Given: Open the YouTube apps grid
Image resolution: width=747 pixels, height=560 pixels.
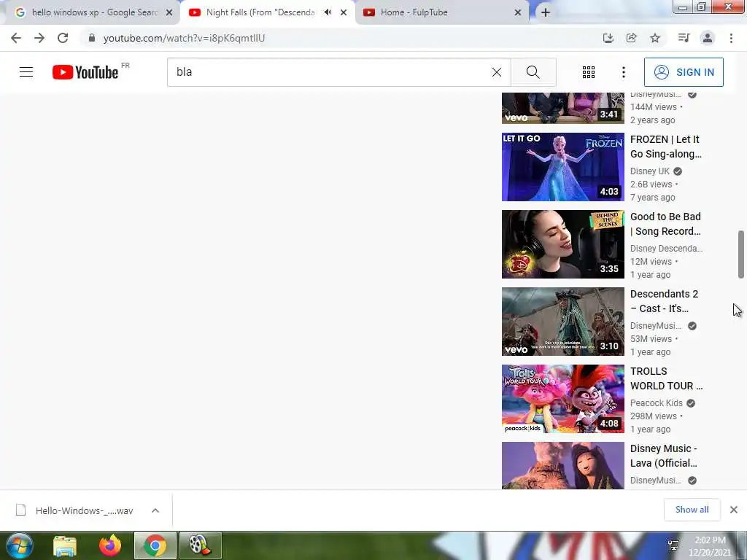Looking at the screenshot, I should tap(589, 72).
